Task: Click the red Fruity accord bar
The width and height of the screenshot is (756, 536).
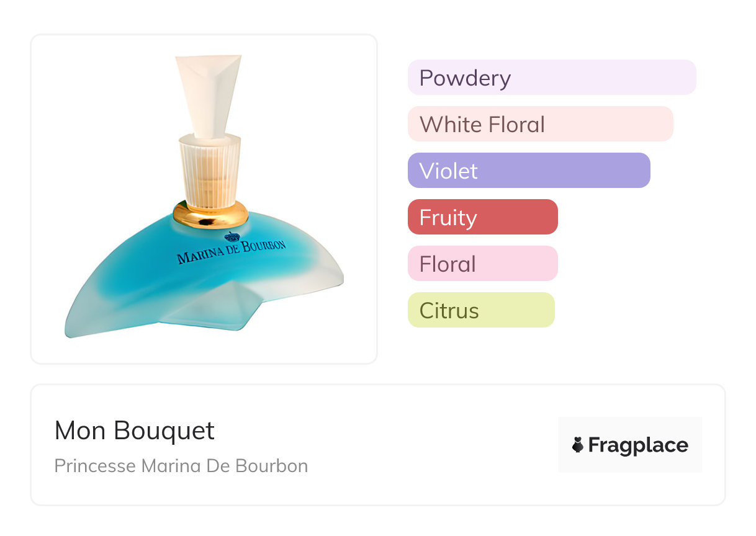Action: (483, 217)
